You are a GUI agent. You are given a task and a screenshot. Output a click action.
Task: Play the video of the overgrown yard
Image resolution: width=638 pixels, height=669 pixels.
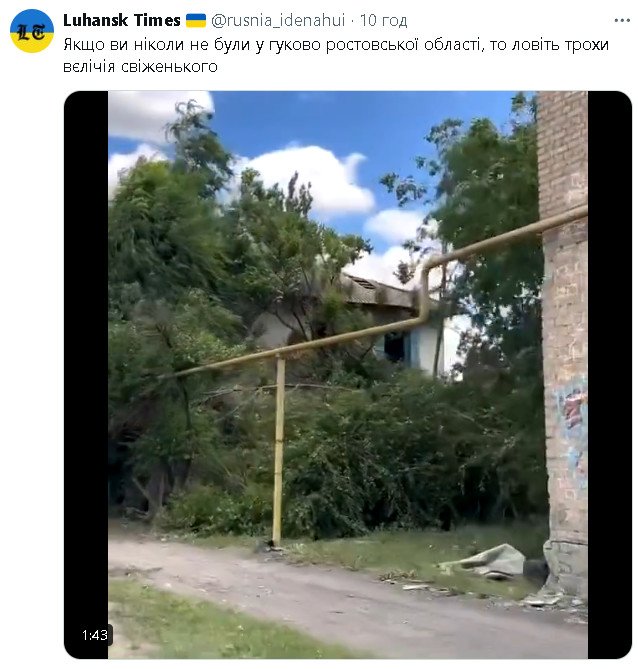(x=348, y=375)
